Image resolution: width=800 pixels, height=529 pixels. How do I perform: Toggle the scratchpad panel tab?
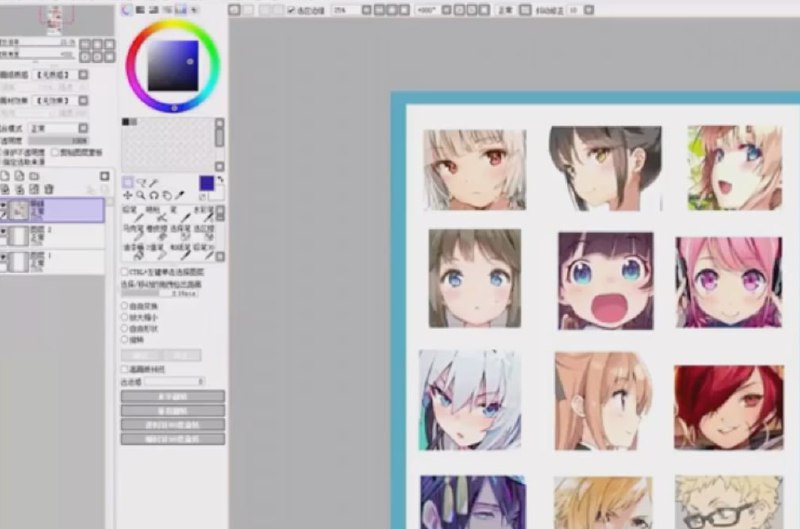coord(194,10)
